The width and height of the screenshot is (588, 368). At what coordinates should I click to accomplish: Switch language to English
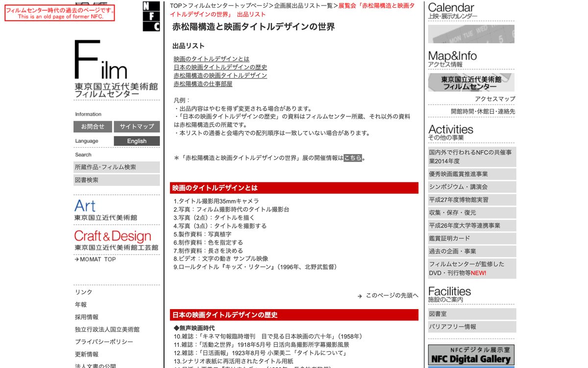point(137,141)
